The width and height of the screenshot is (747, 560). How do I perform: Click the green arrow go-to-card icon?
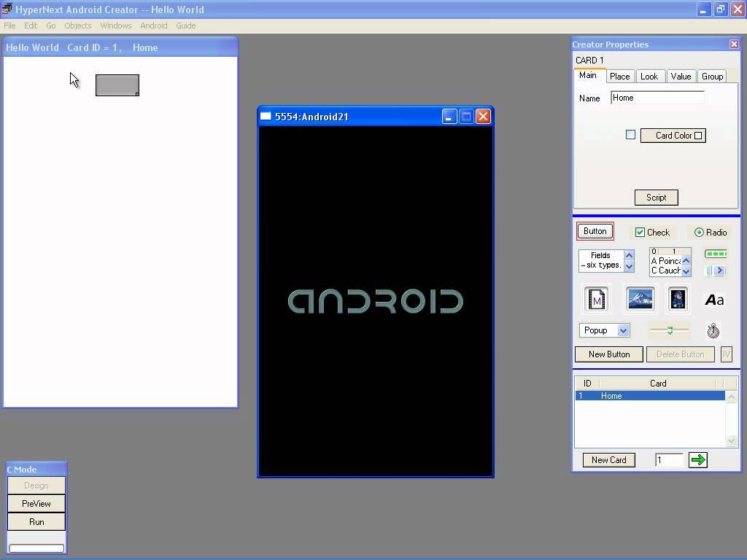coord(698,460)
